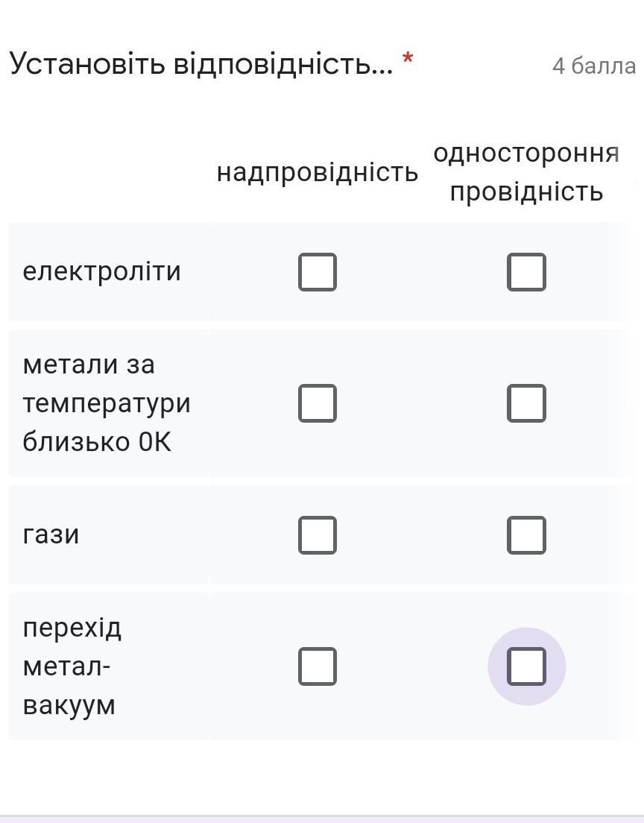Screen dimensions: 644x823
Task: Click the question title Установіть відповідність
Action: 201,65
